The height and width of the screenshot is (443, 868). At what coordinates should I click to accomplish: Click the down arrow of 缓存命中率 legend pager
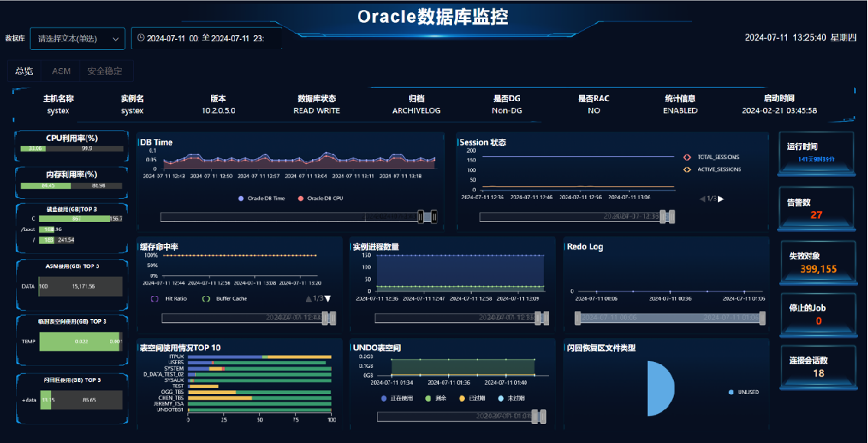click(x=328, y=298)
